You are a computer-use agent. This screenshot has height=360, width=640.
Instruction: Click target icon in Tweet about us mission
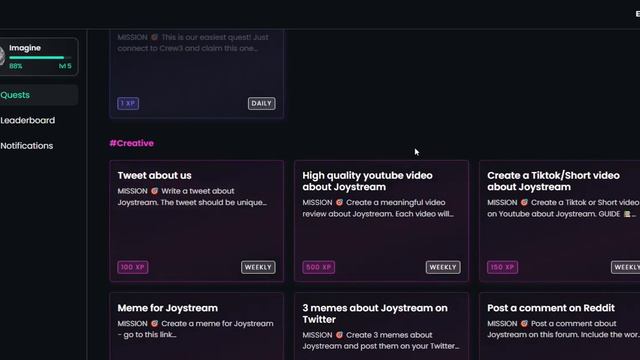(x=154, y=191)
